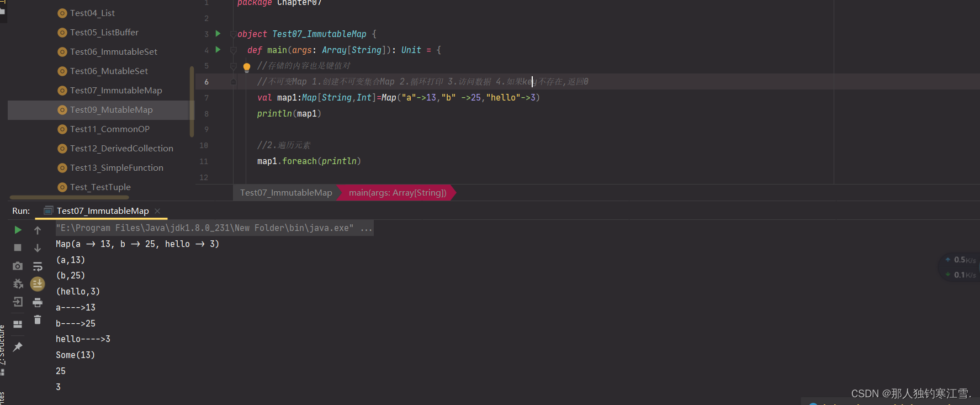Click the project tree vertical scrollbar
The width and height of the screenshot is (980, 405).
click(x=192, y=102)
